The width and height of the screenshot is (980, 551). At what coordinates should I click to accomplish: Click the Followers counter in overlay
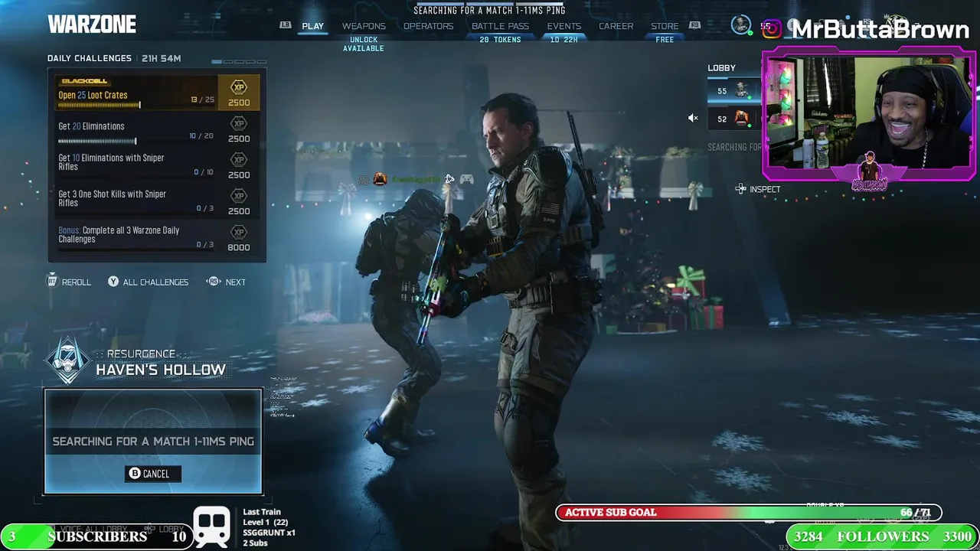click(x=883, y=536)
